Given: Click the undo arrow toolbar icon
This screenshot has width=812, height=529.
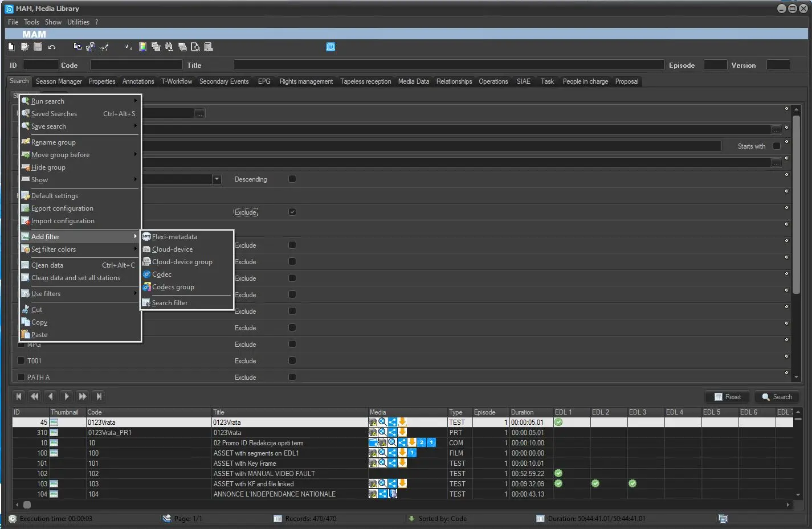Looking at the screenshot, I should tap(52, 47).
